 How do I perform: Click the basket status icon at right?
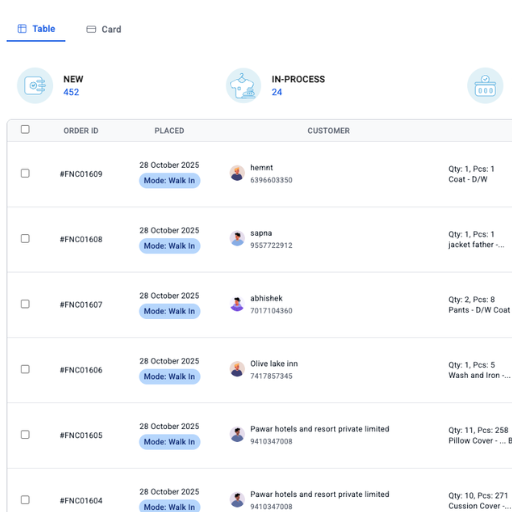click(x=485, y=86)
